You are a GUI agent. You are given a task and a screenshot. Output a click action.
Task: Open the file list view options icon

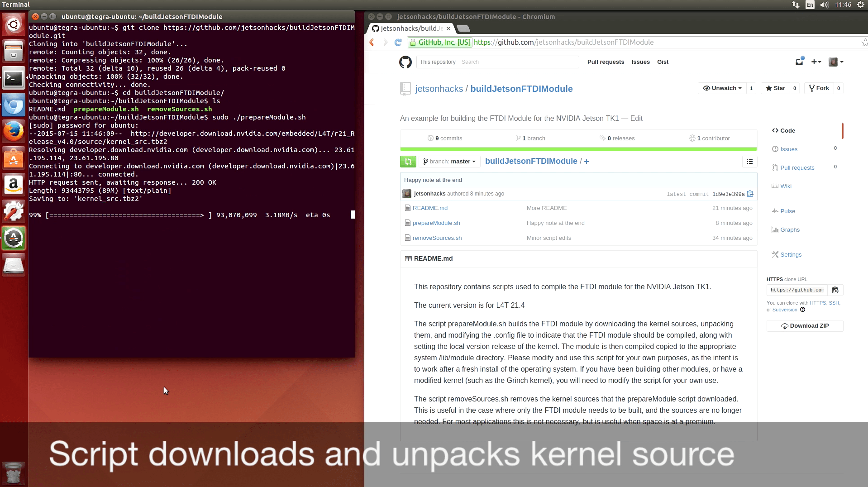click(750, 162)
